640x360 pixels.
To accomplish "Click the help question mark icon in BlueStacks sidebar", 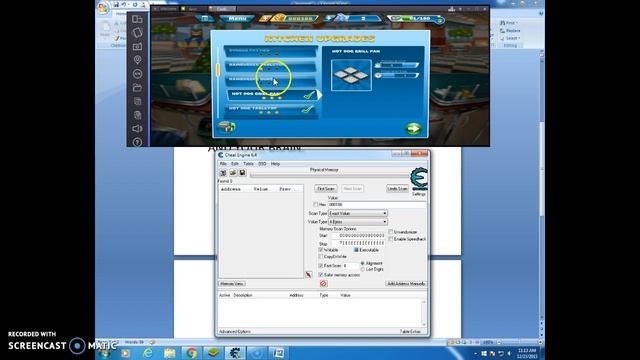I will coord(138,142).
